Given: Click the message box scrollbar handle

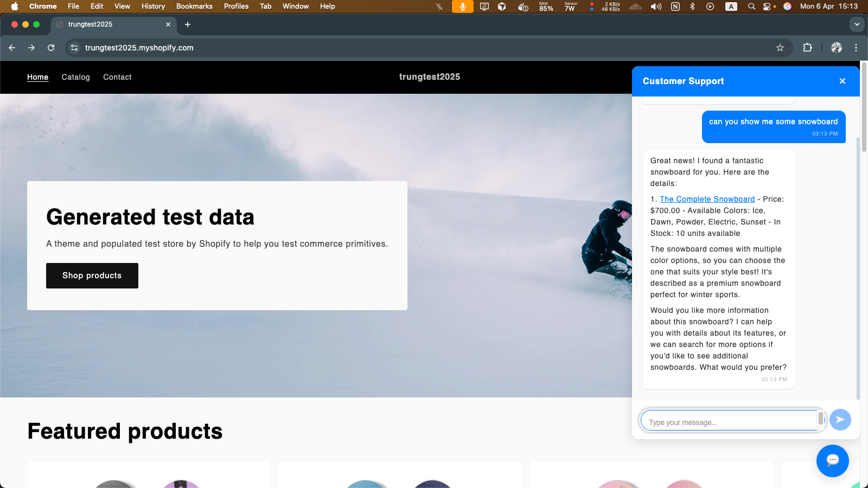Looking at the screenshot, I should point(821,419).
